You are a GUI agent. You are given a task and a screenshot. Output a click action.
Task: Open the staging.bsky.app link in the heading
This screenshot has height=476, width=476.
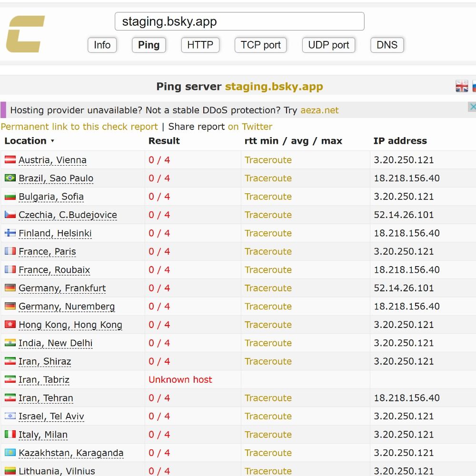[274, 87]
